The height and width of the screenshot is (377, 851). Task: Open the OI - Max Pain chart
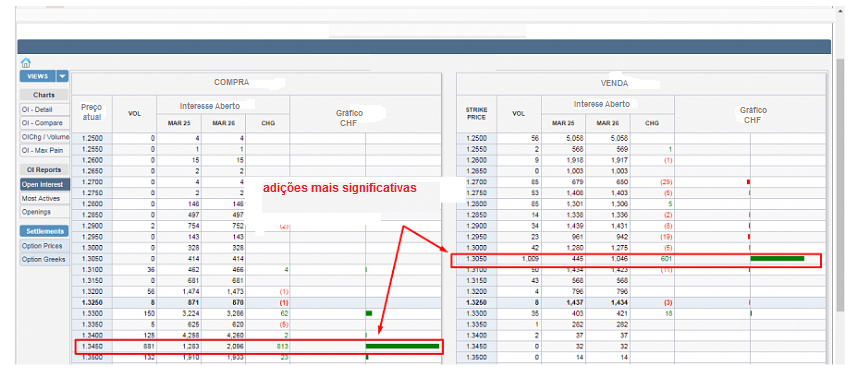pos(45,150)
